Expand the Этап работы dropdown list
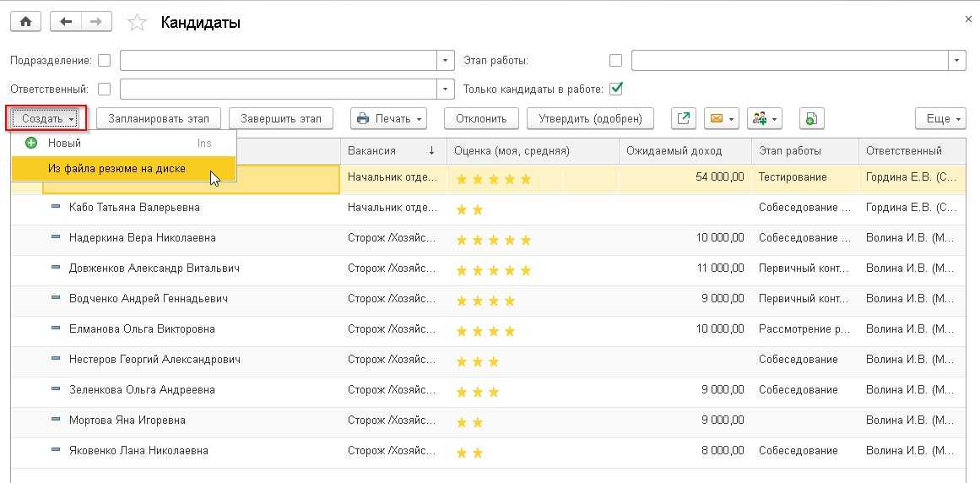The width and height of the screenshot is (980, 483). click(x=956, y=61)
